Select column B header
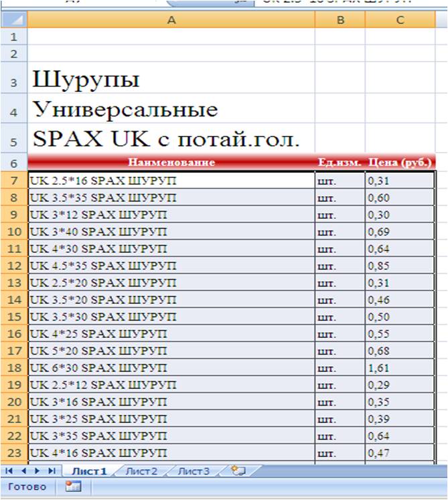This screenshot has width=448, height=500. tap(340, 21)
